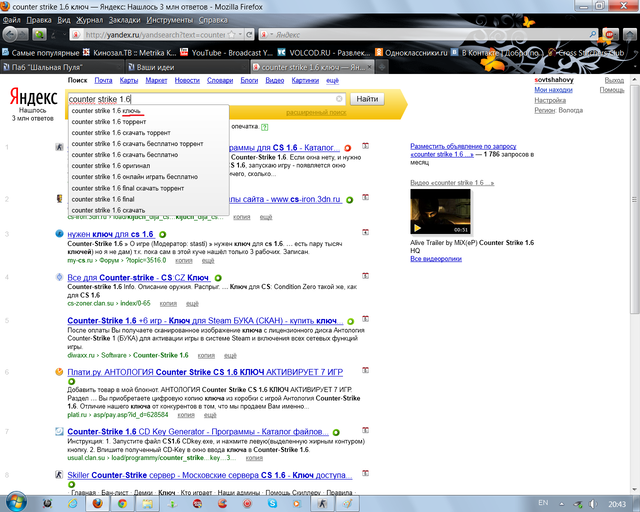This screenshot has height=512, width=640.
Task: Open a new tab with the plus button
Action: point(382,67)
